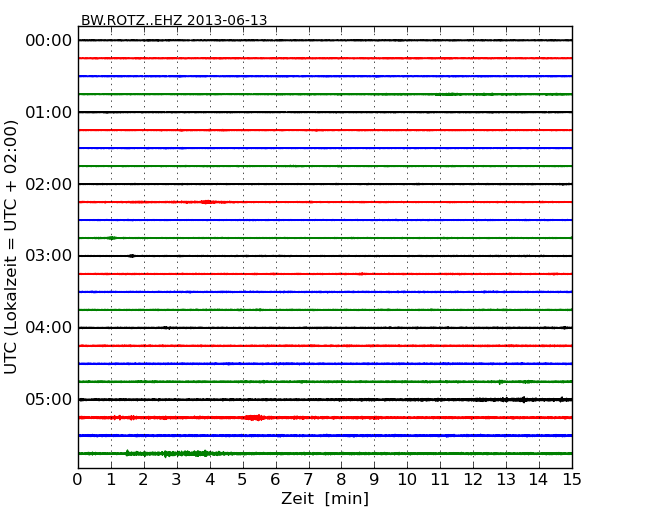This screenshot has height=520, width=650.
Task: Click the 04:00 time label
Action: pyautogui.click(x=49, y=328)
